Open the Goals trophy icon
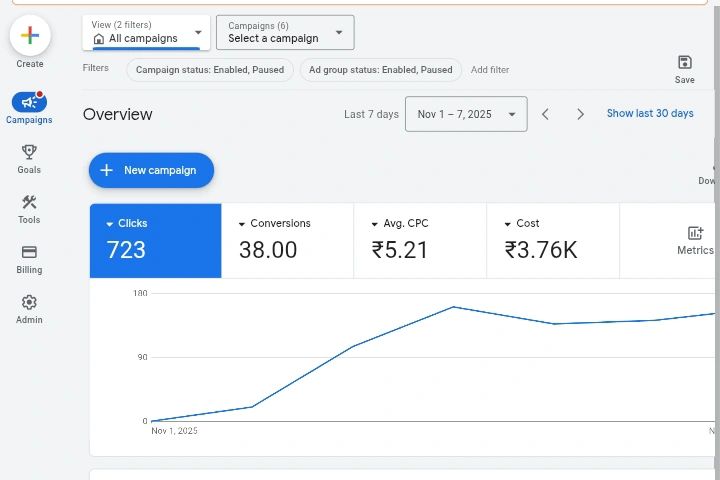The image size is (720, 480). 29,152
